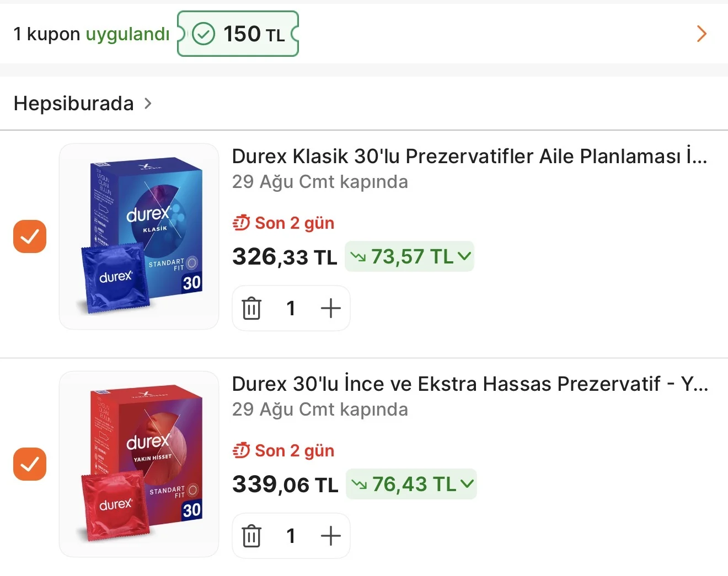Tap the 150 TL applied coupon badge
This screenshot has width=728, height=576.
(x=238, y=34)
